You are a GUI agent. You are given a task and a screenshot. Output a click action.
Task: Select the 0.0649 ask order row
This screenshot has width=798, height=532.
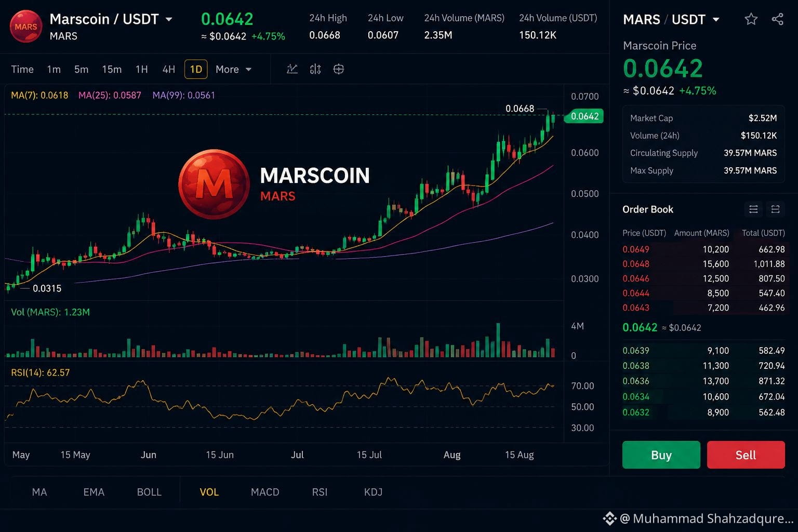703,249
